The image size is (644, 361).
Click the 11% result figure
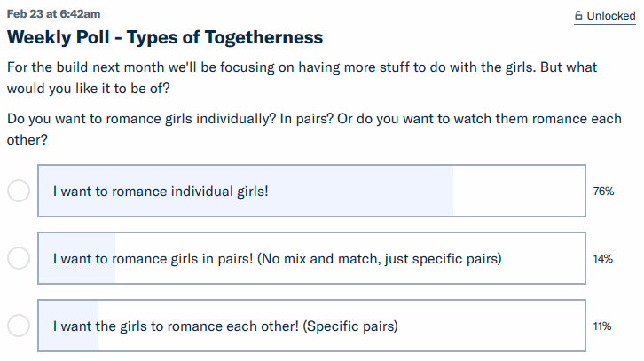(x=603, y=326)
